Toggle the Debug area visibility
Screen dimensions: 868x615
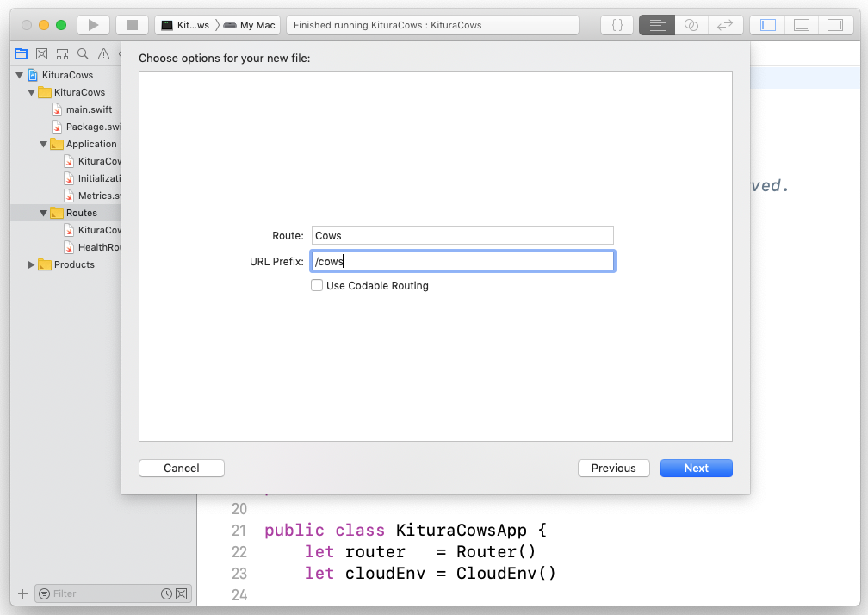802,25
